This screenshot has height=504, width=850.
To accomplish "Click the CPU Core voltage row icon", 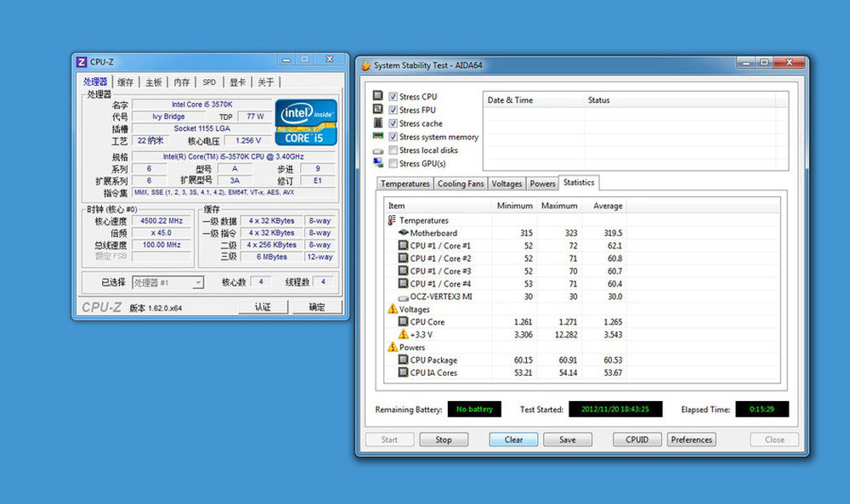I will [x=403, y=321].
